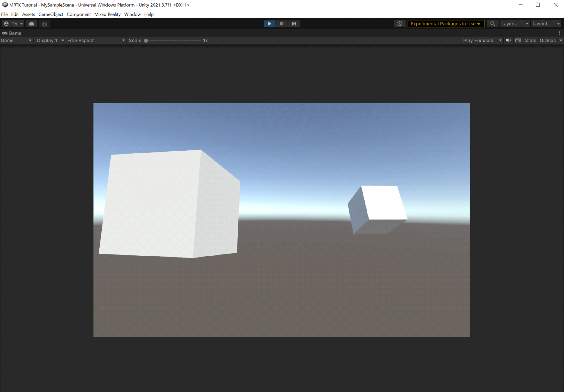This screenshot has height=392, width=564.
Task: Select the Free Aspect ratio dropdown
Action: coord(95,40)
